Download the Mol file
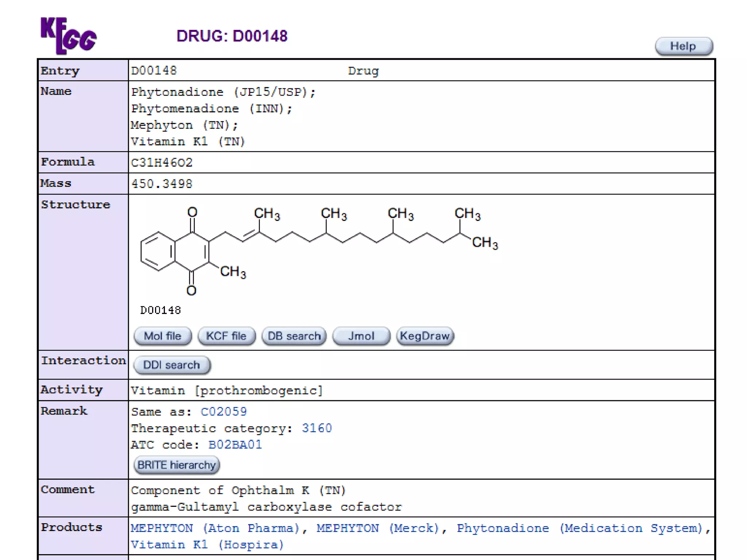747x560 pixels. (x=162, y=336)
